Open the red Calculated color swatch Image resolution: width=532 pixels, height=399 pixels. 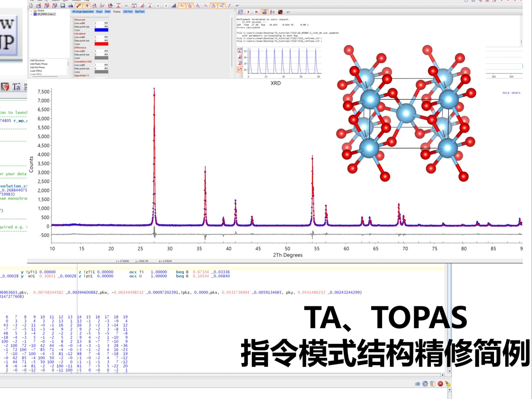point(101,44)
